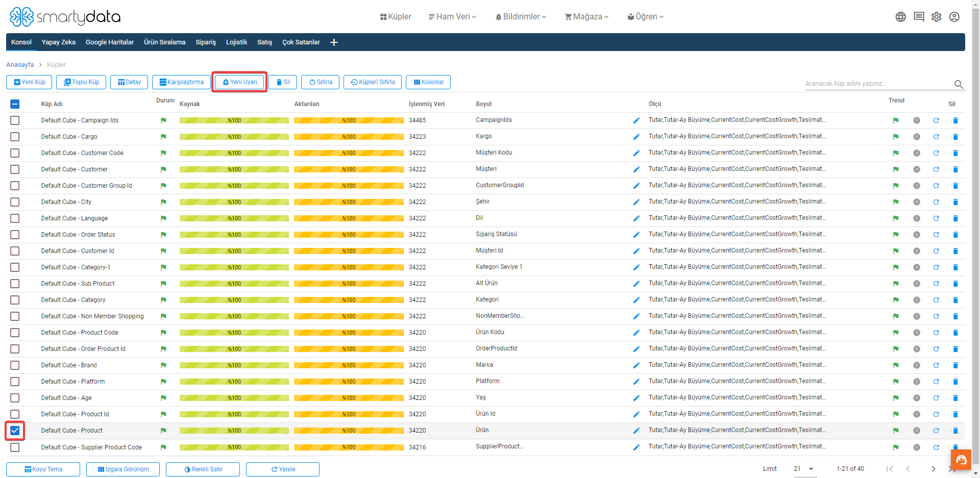Focus the cube name search field
The image size is (980, 478).
pyautogui.click(x=878, y=84)
